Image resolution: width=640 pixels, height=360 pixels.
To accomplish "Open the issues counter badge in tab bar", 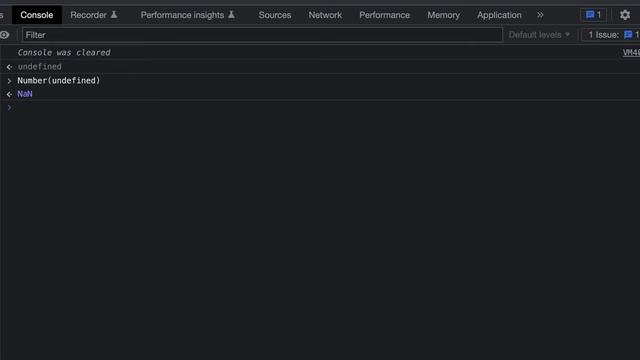I will pyautogui.click(x=593, y=15).
